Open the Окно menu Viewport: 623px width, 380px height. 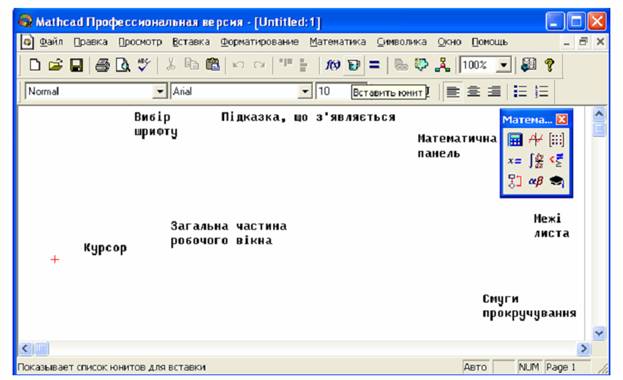click(x=449, y=42)
